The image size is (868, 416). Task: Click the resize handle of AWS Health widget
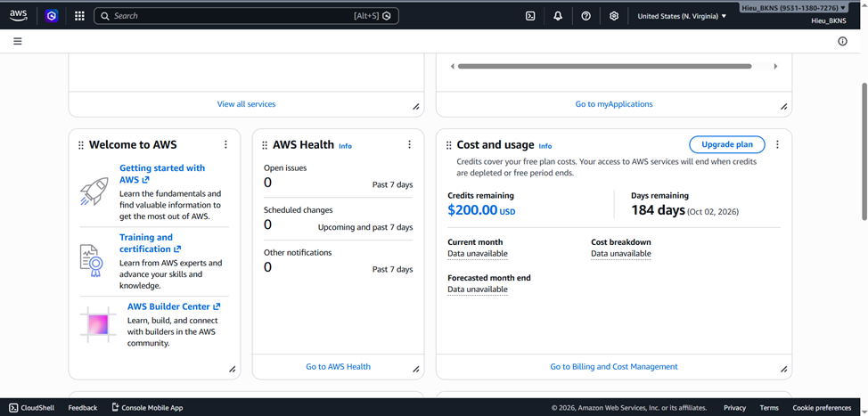[x=416, y=370]
